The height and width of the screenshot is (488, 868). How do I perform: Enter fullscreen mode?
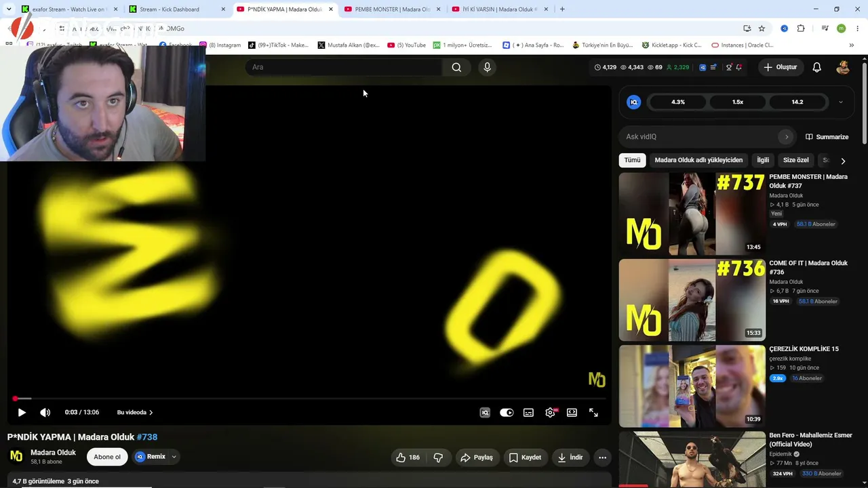[593, 412]
